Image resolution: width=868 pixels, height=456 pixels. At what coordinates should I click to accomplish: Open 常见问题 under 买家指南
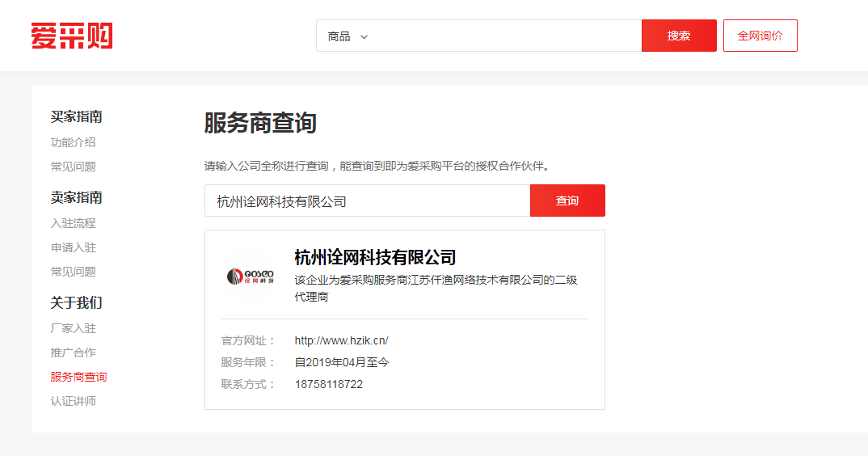[73, 167]
